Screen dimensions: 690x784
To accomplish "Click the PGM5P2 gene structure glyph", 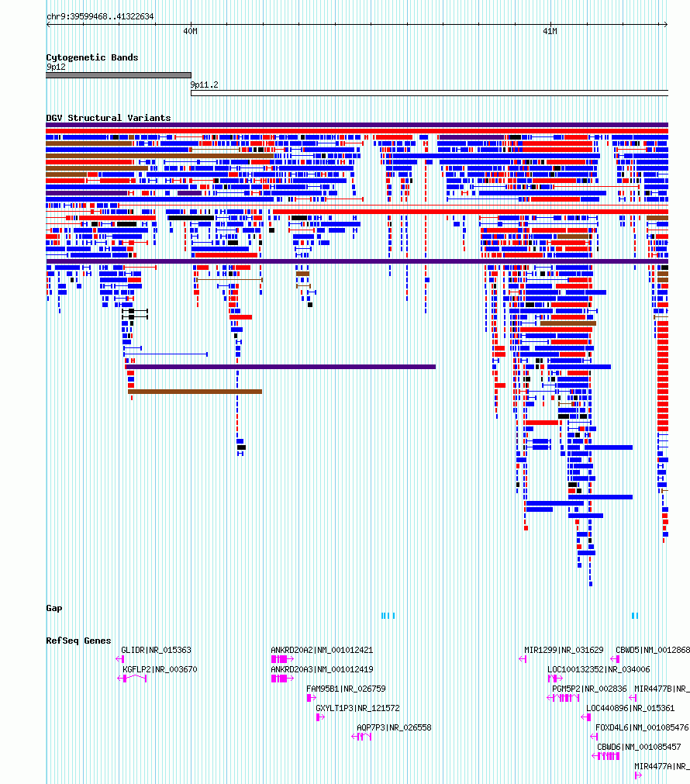I will click(563, 697).
